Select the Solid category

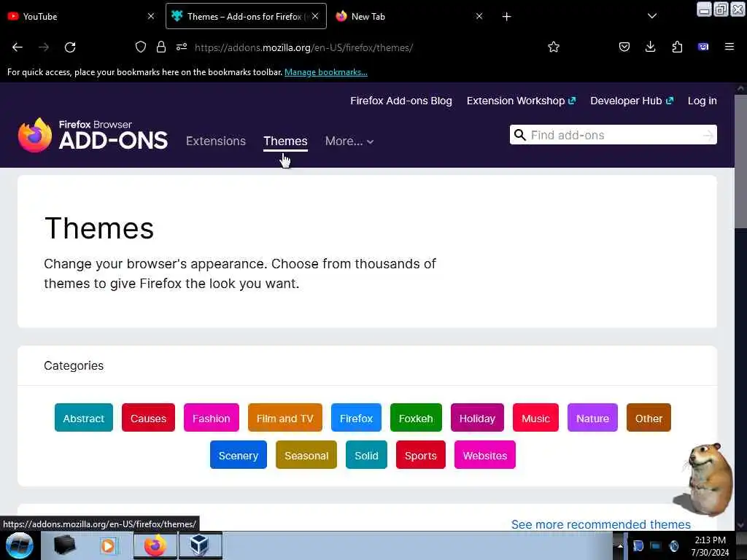366,455
